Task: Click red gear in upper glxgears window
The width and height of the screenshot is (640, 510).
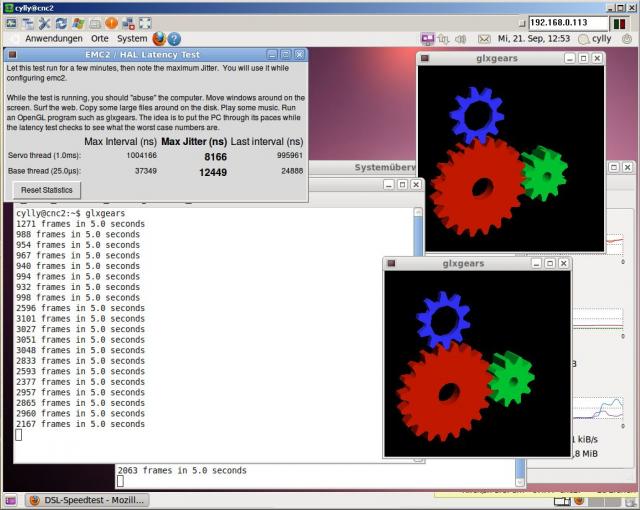Action: [476, 188]
